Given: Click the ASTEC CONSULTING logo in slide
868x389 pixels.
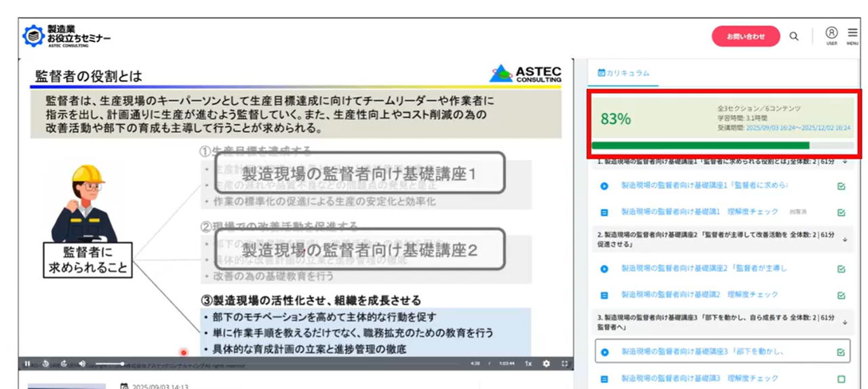Looking at the screenshot, I should pos(526,74).
